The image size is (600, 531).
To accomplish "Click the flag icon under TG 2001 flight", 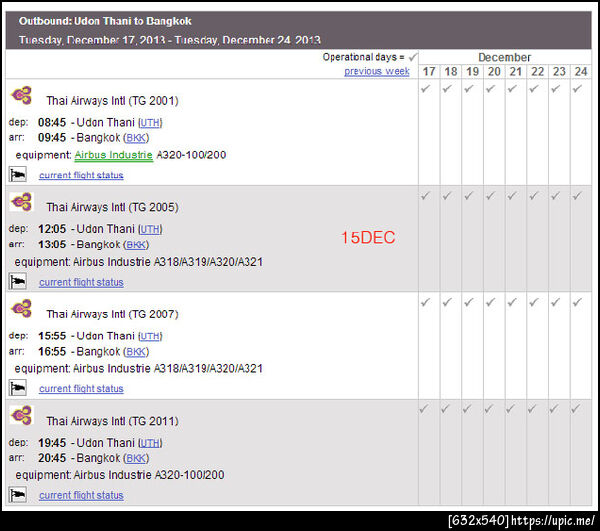I will coord(18,174).
